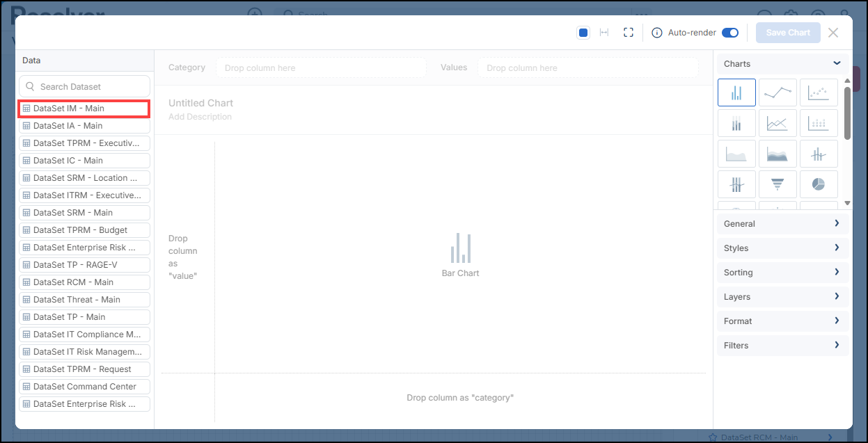Click the fullscreen expand icon
The image size is (868, 443).
(x=629, y=33)
